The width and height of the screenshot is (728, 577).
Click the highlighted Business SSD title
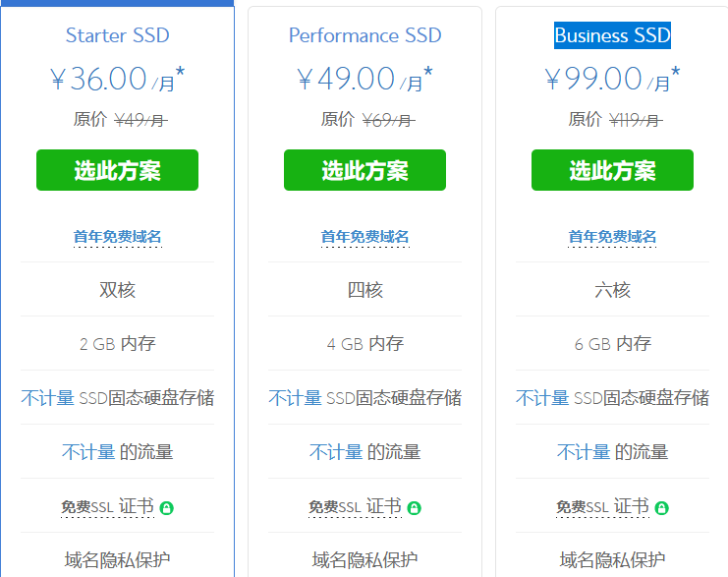(612, 35)
